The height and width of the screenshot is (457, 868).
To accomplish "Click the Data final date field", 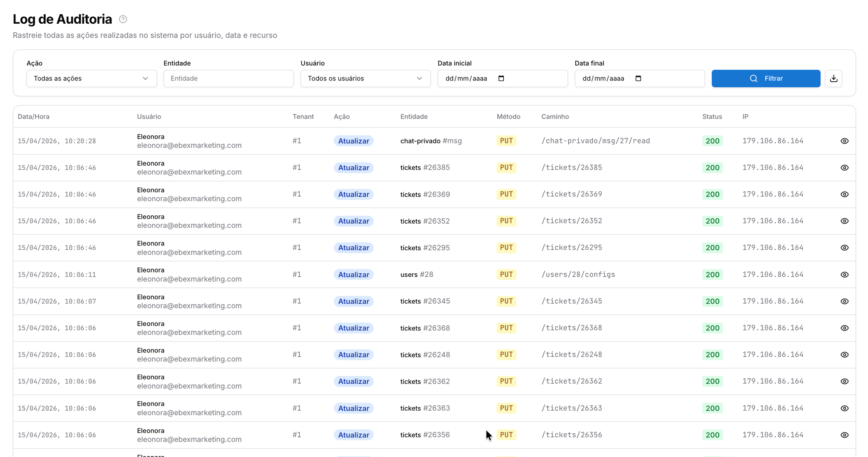I will click(x=640, y=78).
